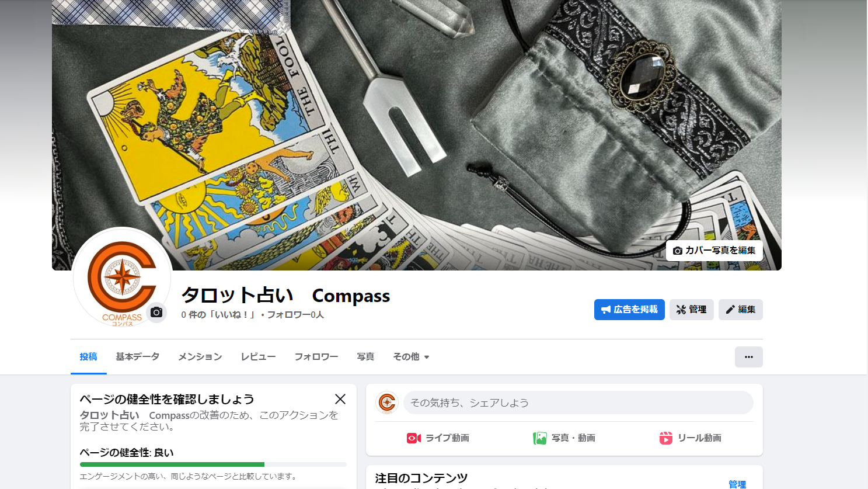
Task: Open the 写真 tab
Action: (x=365, y=357)
